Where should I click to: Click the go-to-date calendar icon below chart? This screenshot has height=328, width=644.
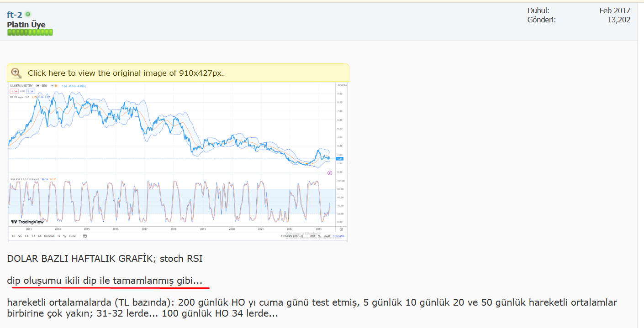point(85,236)
